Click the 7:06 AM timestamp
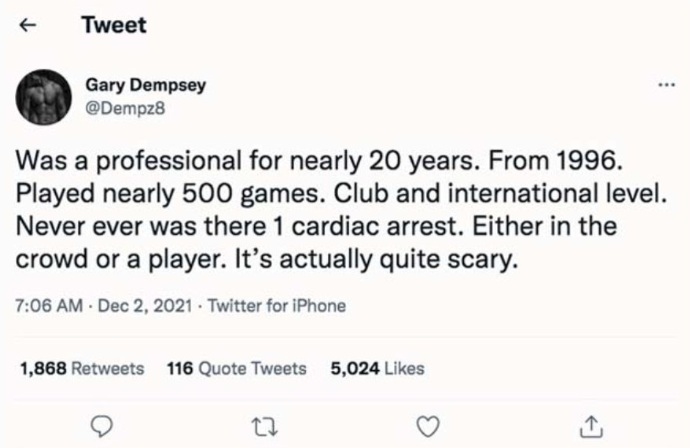Image resolution: width=690 pixels, height=448 pixels. (x=47, y=306)
